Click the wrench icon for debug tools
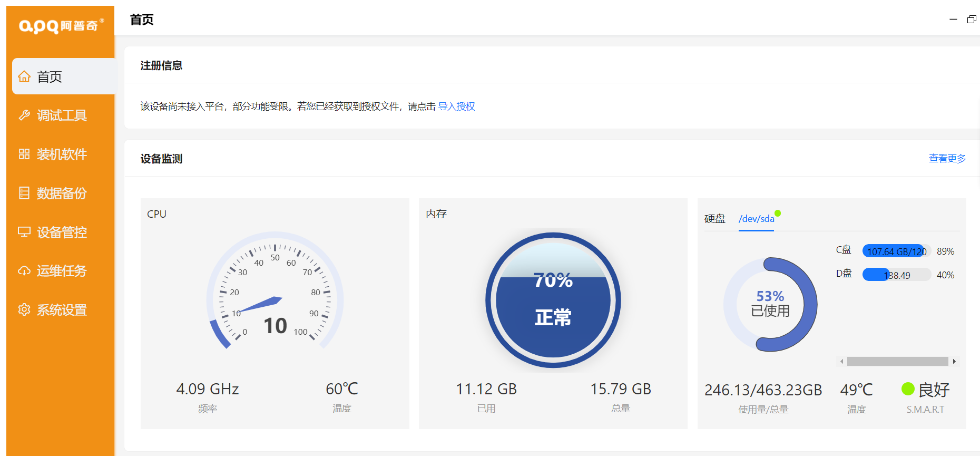The height and width of the screenshot is (466, 980). pos(24,115)
